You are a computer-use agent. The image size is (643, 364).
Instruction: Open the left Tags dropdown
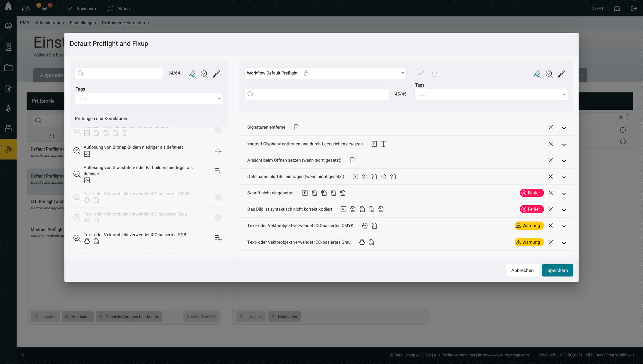149,99
